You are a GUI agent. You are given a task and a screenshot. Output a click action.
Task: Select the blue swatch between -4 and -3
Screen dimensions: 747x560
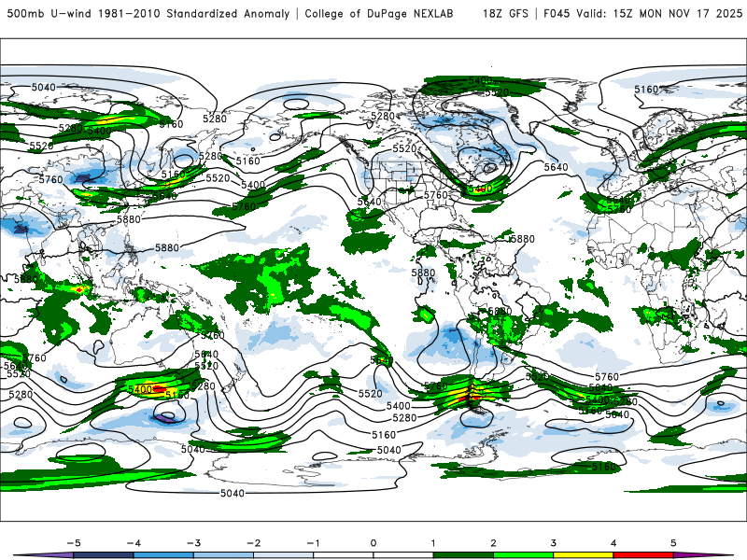click(x=163, y=555)
